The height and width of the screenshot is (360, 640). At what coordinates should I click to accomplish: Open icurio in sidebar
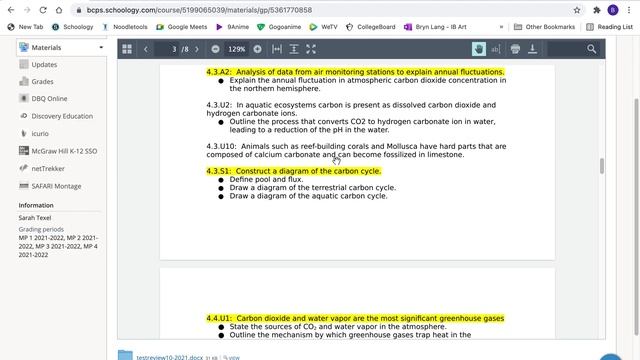tap(40, 133)
